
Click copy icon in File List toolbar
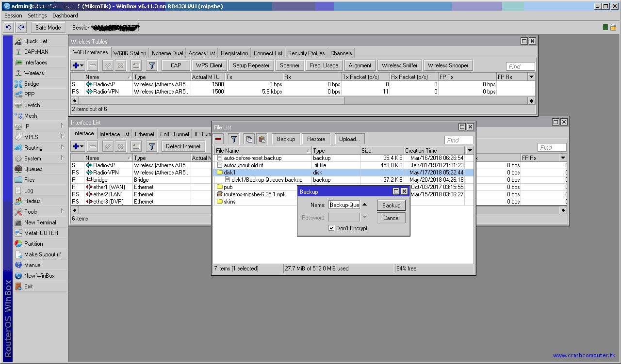249,139
